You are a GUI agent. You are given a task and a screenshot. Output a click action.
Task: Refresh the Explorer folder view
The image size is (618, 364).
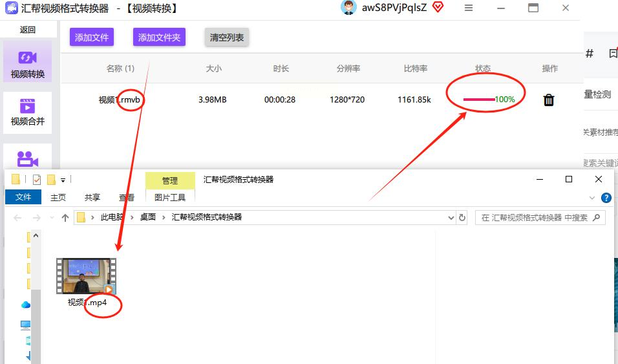click(x=462, y=218)
